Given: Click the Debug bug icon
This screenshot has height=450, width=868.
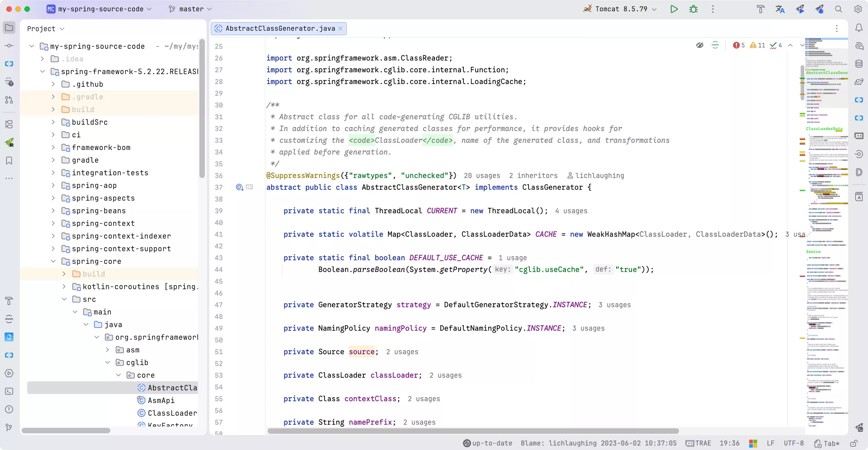Looking at the screenshot, I should 693,9.
